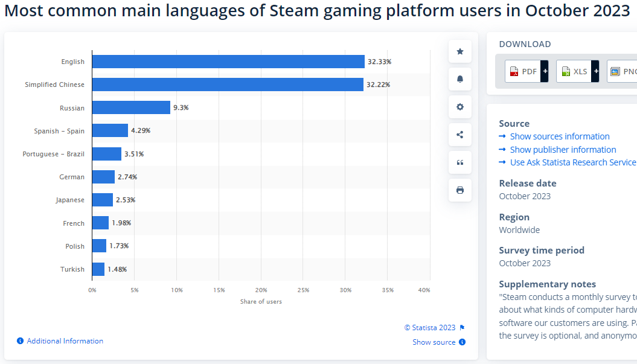637x364 pixels.
Task: Click the 1.98% value label
Action: [x=121, y=223]
